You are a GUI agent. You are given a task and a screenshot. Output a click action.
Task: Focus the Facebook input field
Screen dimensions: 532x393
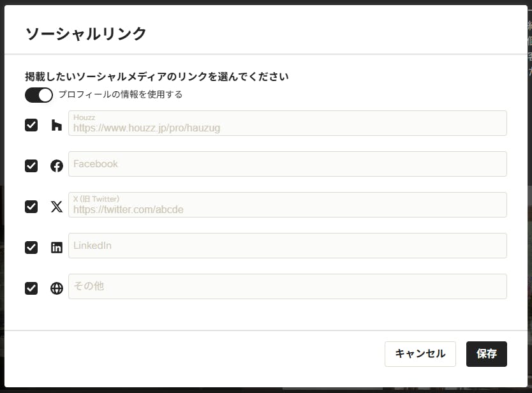click(288, 164)
